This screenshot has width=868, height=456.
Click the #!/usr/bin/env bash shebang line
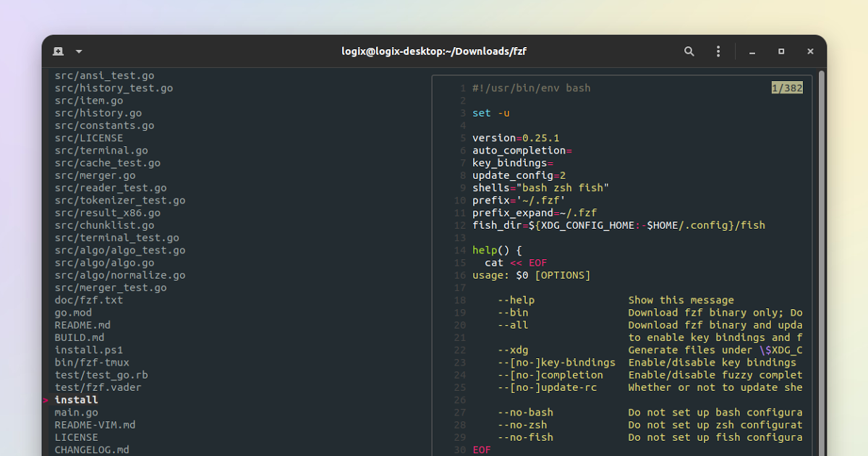532,88
